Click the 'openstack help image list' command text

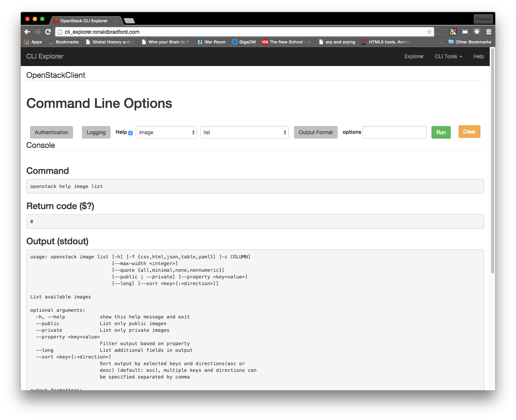click(x=66, y=186)
